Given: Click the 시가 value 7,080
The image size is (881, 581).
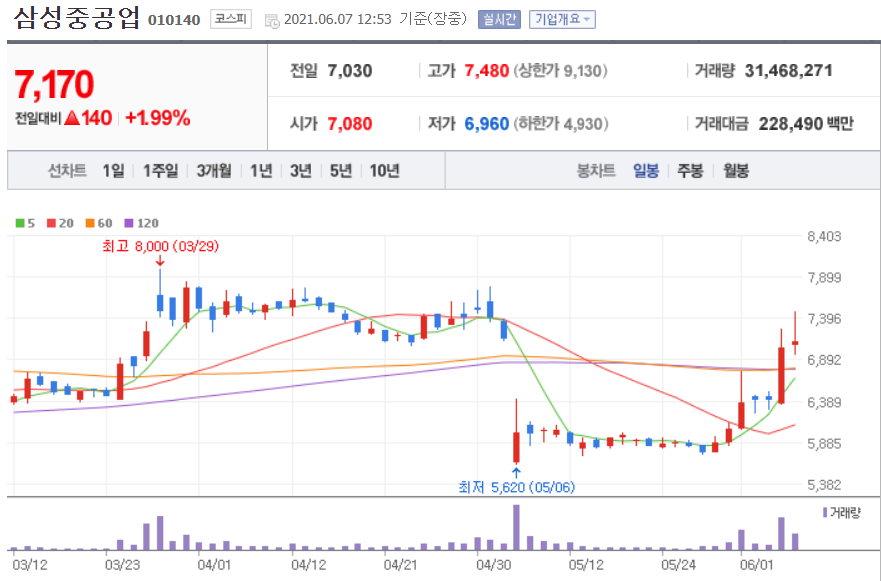Looking at the screenshot, I should point(349,124).
